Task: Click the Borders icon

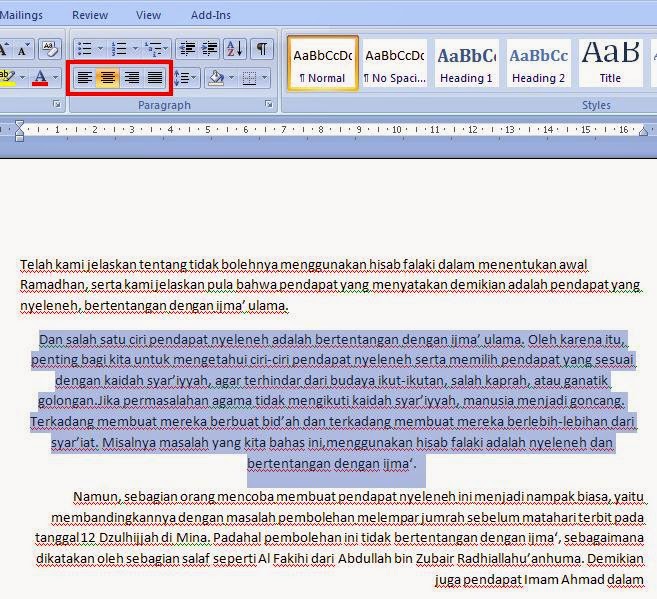Action: [249, 77]
